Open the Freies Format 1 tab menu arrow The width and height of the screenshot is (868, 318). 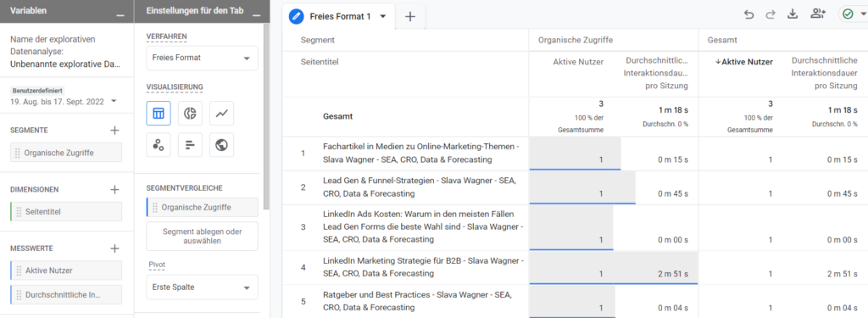382,17
